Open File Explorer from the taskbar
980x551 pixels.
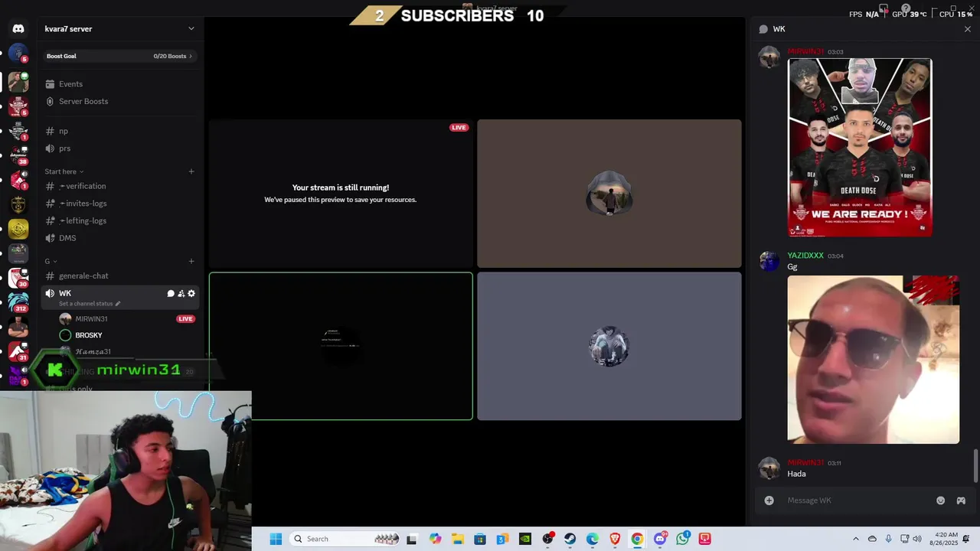pyautogui.click(x=457, y=539)
